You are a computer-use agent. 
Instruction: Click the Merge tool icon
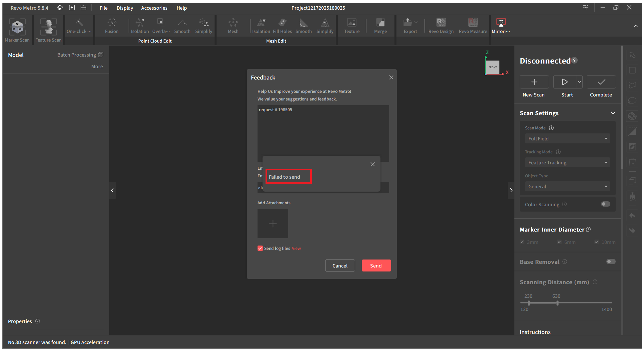click(380, 23)
